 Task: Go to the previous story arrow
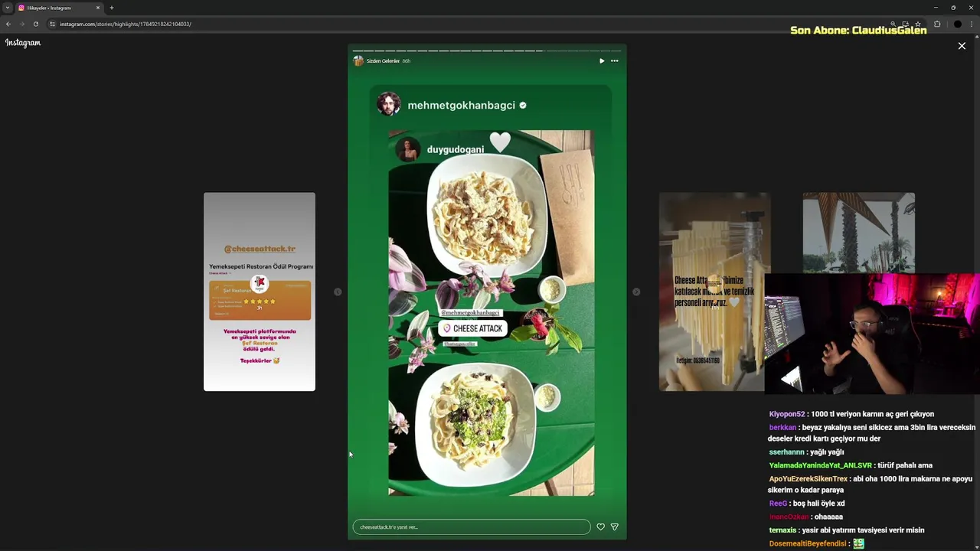338,292
